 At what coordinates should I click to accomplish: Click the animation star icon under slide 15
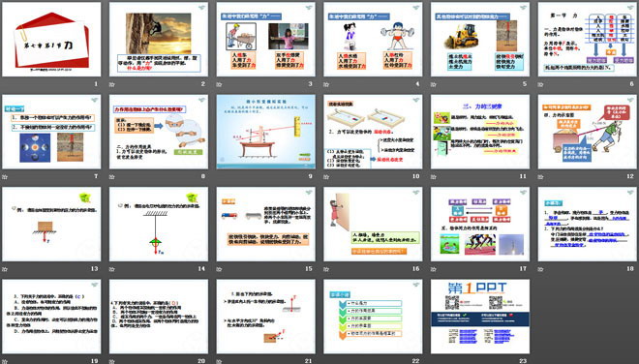tap(219, 269)
